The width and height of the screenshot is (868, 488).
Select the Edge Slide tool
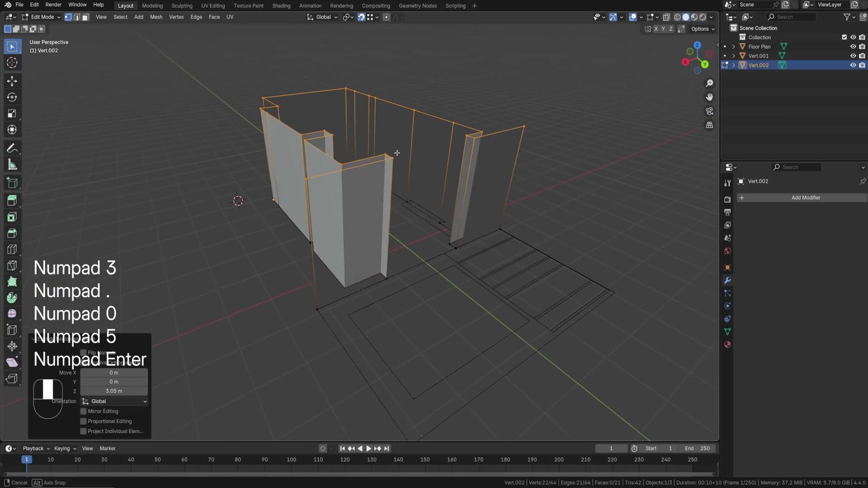[12, 330]
